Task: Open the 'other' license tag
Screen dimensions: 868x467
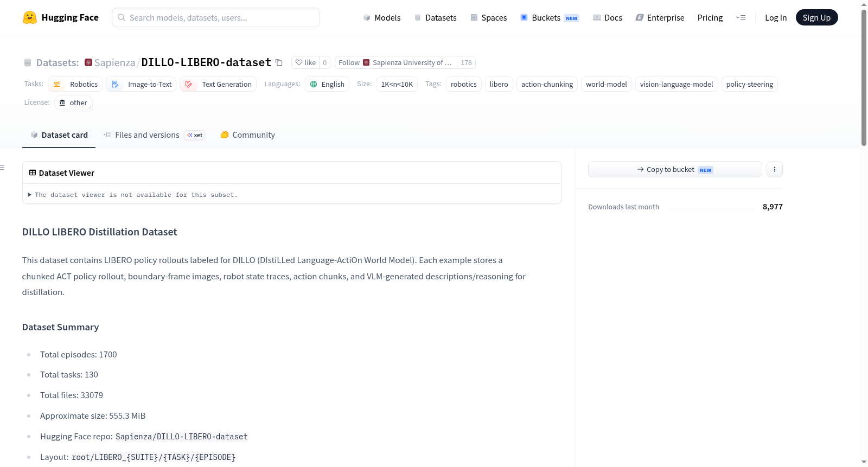Action: (73, 103)
